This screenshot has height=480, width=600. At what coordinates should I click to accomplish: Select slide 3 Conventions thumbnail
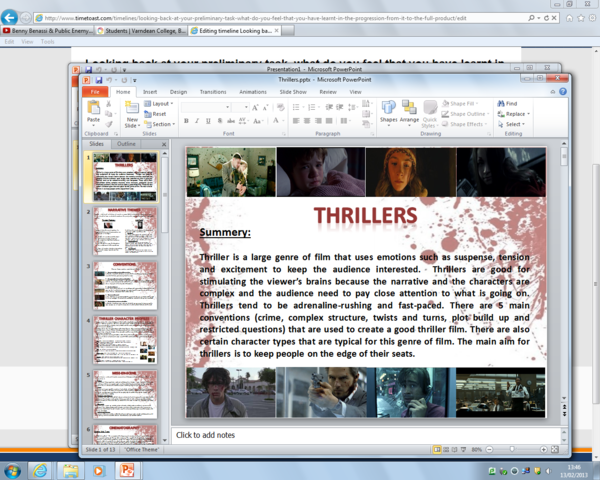pyautogui.click(x=125, y=285)
